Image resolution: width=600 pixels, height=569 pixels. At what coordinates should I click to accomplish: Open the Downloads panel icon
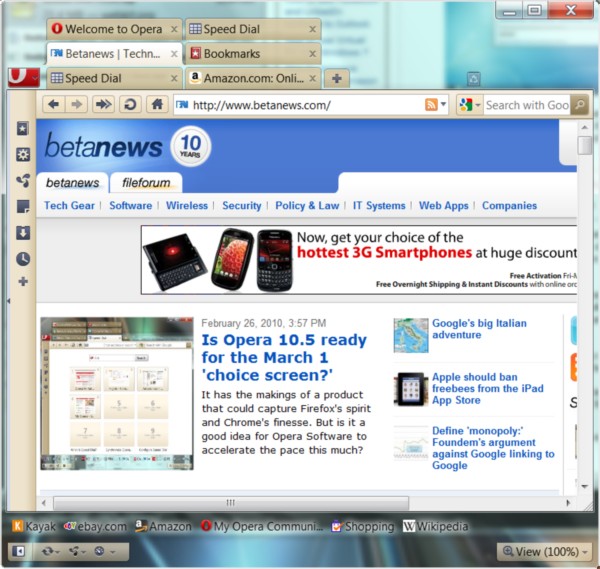pyautogui.click(x=23, y=232)
